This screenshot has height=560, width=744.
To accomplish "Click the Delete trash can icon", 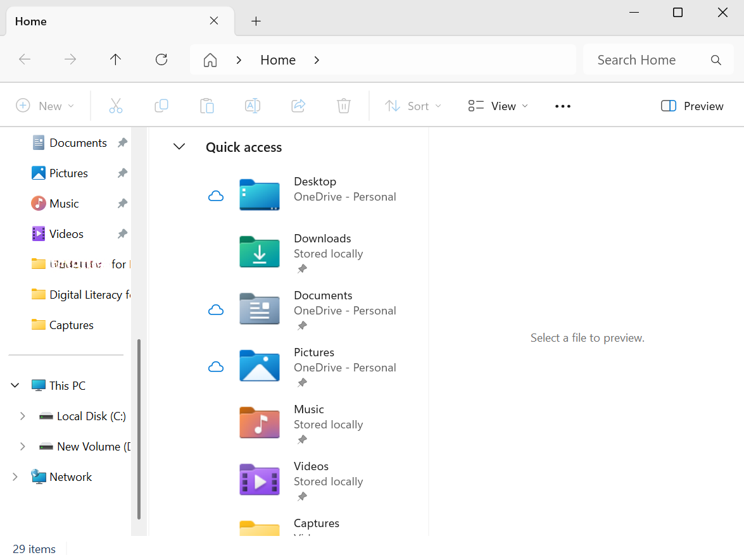I will (x=344, y=106).
